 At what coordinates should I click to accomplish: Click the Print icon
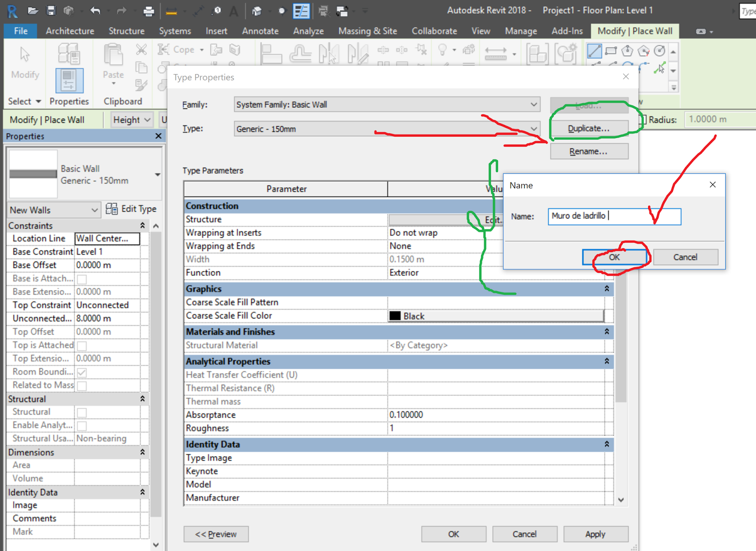pos(149,11)
